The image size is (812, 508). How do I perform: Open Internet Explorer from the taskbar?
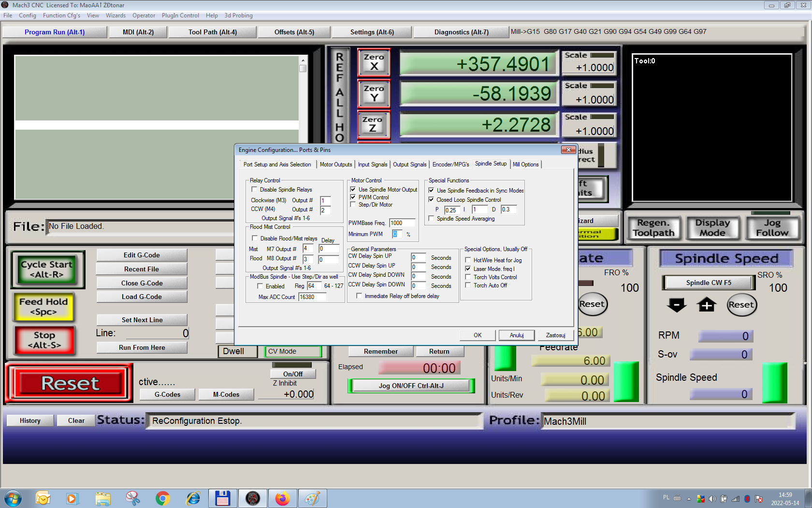coord(193,498)
